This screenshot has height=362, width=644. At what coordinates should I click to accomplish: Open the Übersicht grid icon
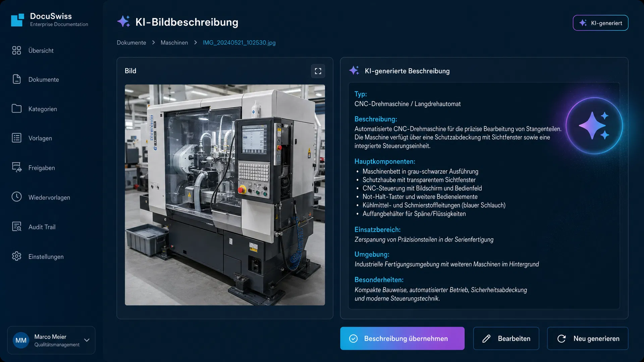(x=16, y=51)
